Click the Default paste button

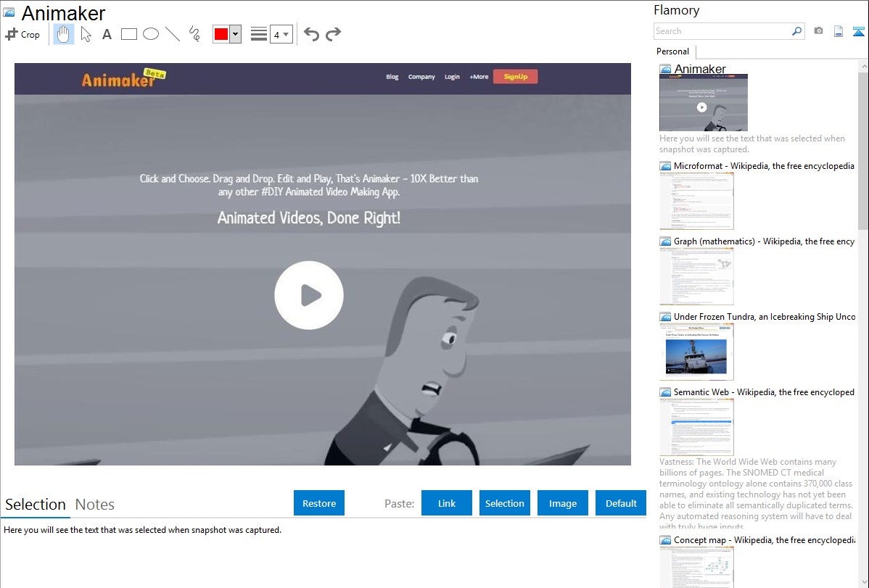coord(621,503)
